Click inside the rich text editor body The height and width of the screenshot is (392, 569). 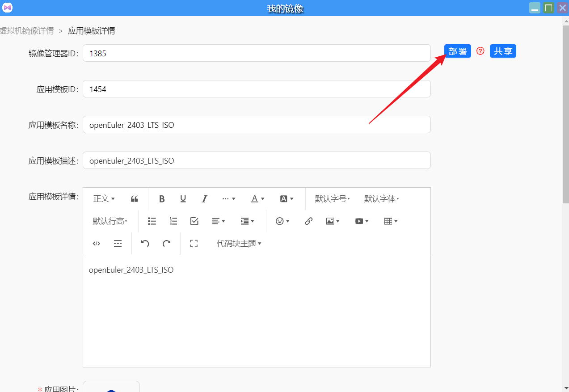[257, 311]
